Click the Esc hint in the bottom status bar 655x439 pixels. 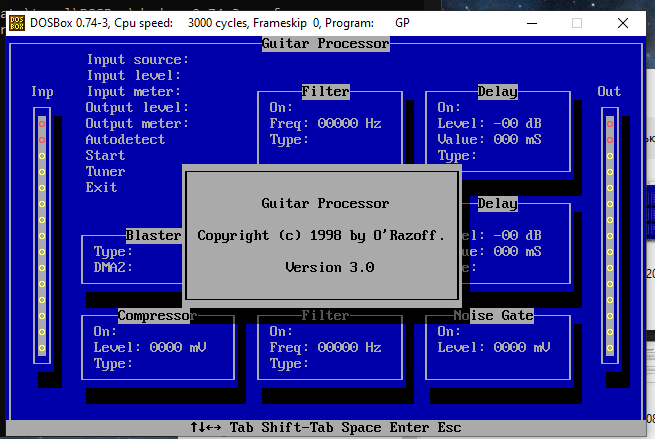449,428
